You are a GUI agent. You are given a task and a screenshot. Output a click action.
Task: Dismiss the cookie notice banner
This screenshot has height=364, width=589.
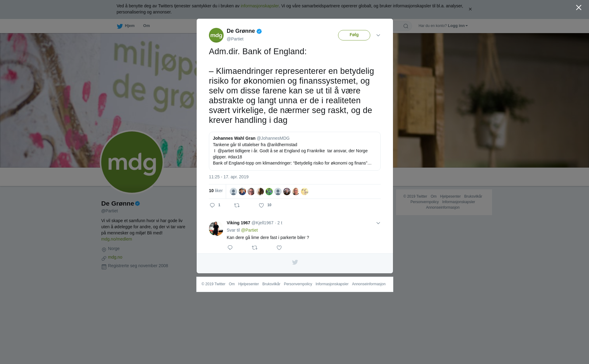[470, 9]
